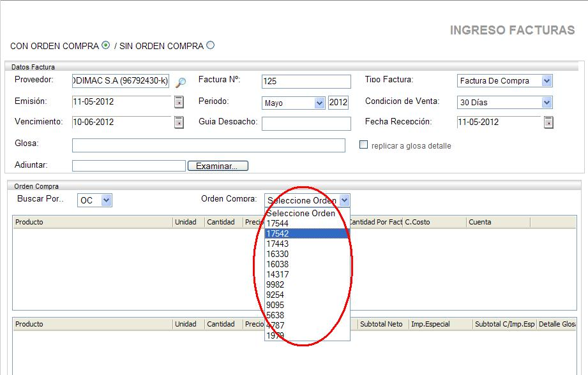
Task: Open the Proveedor search magnifier icon
Action: tap(181, 82)
